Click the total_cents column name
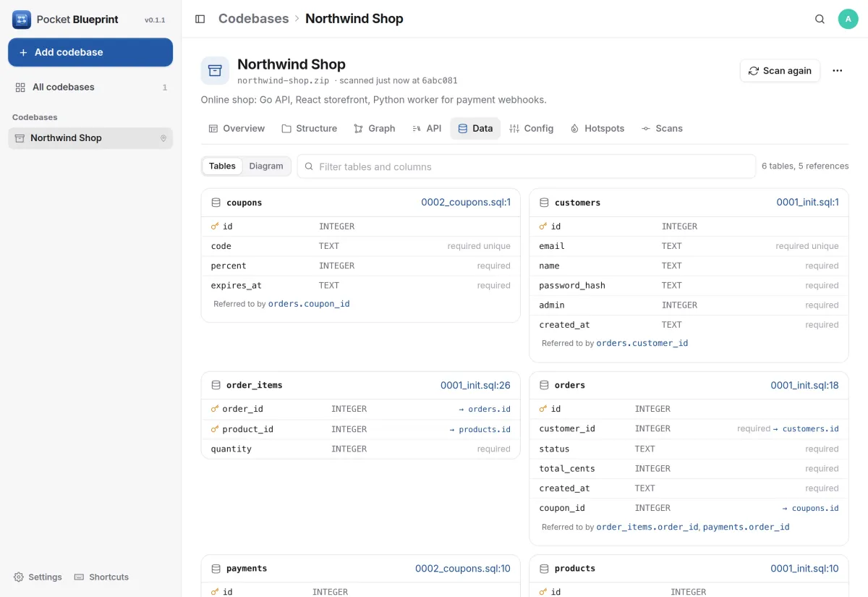Image resolution: width=868 pixels, height=597 pixels. pos(567,469)
